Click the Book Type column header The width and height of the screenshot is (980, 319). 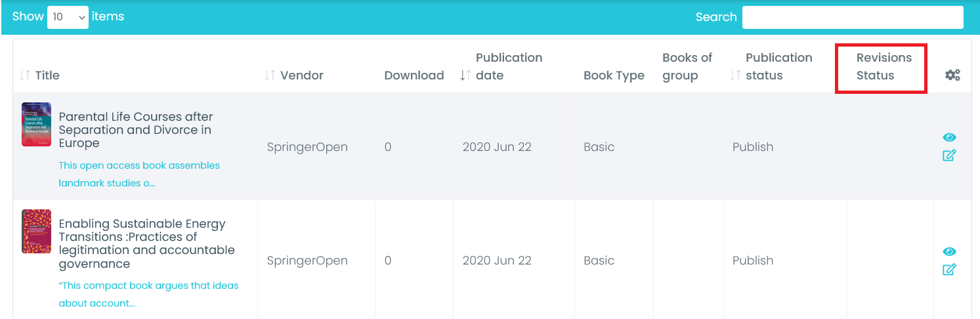click(614, 75)
